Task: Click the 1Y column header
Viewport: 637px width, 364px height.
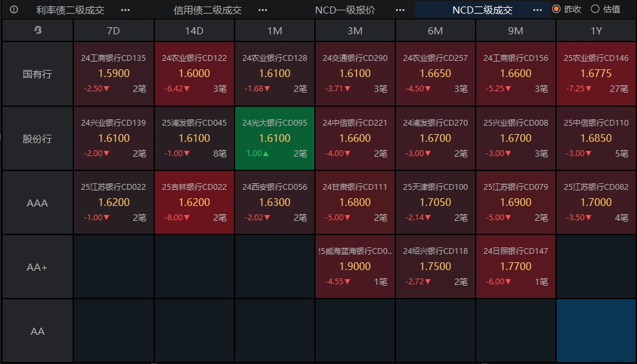Action: [596, 30]
